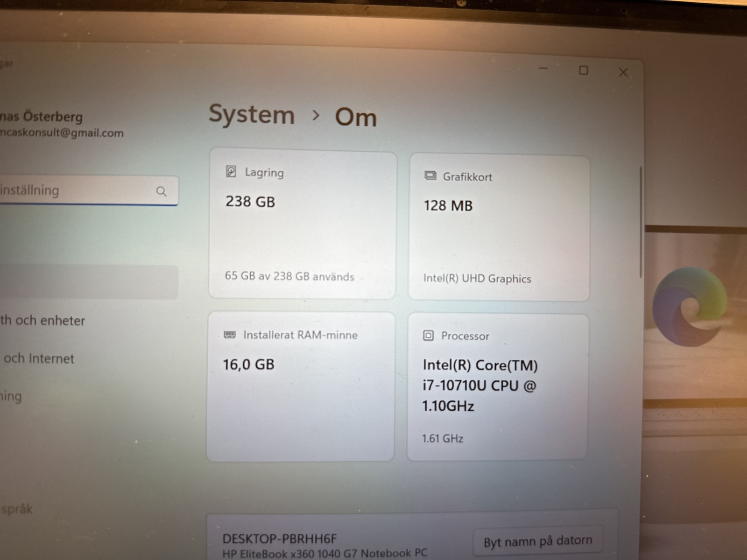Viewport: 747px width, 560px height.
Task: Click the '128 MB' graphics memory value
Action: pyautogui.click(x=448, y=205)
